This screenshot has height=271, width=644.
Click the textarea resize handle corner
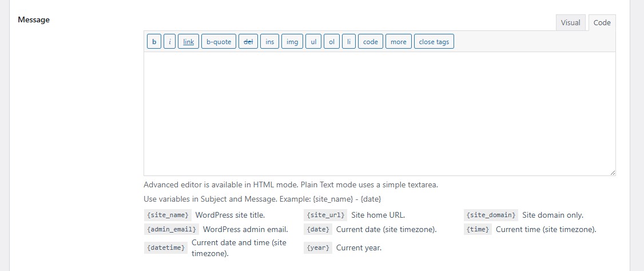point(613,172)
